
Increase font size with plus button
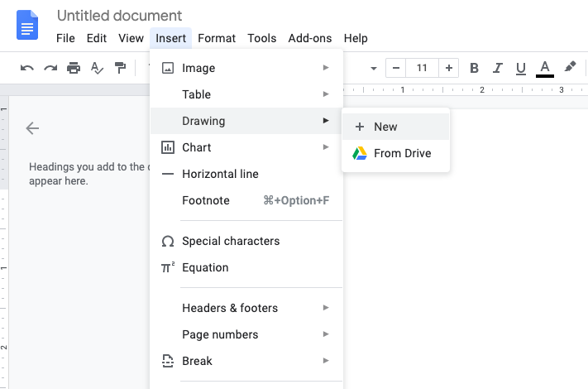448,68
